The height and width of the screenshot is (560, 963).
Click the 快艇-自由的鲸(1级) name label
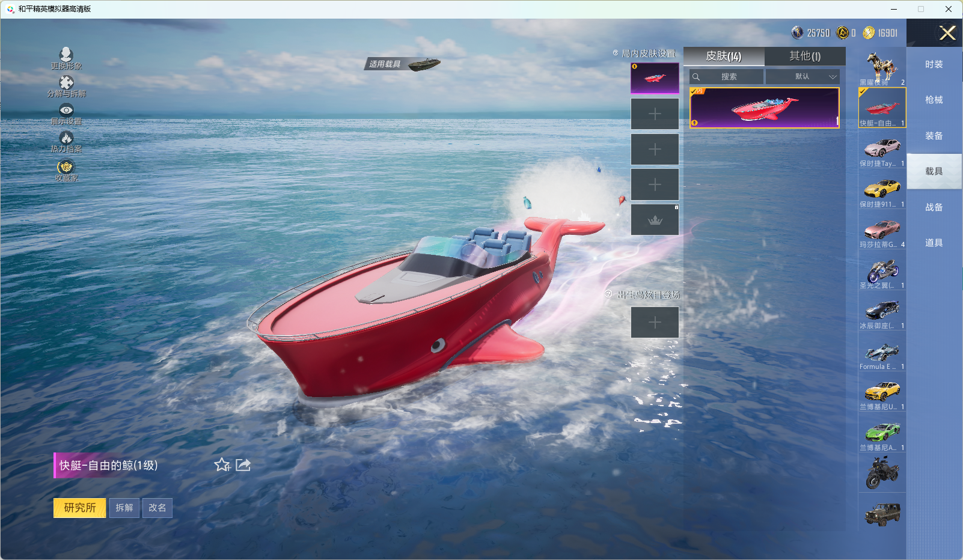(x=109, y=465)
